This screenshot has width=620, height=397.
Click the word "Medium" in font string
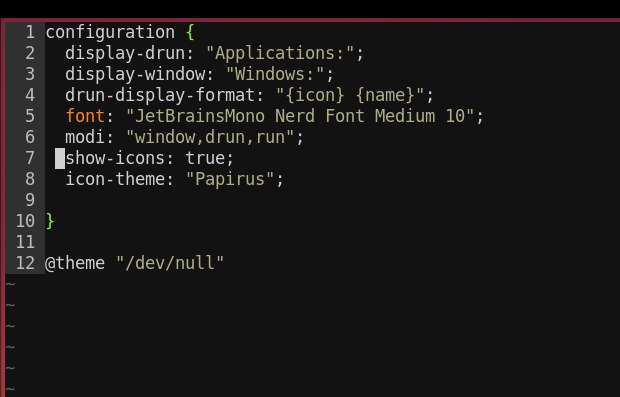click(405, 116)
